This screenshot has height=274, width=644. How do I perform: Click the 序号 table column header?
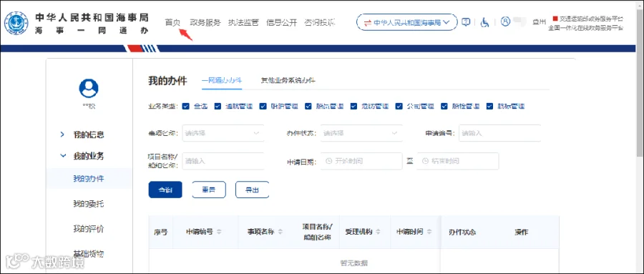pyautogui.click(x=160, y=232)
